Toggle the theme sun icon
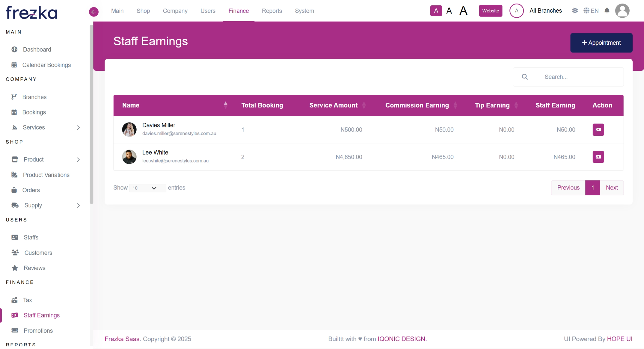 [575, 11]
